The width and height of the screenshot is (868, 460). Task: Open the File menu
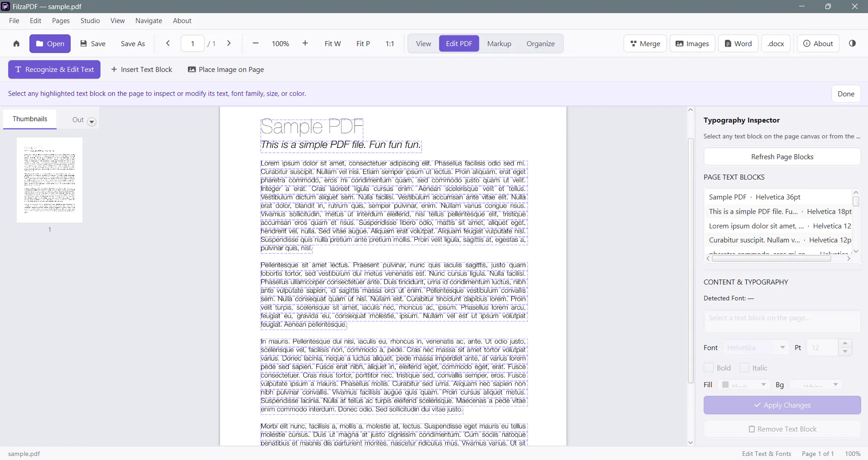tap(14, 21)
